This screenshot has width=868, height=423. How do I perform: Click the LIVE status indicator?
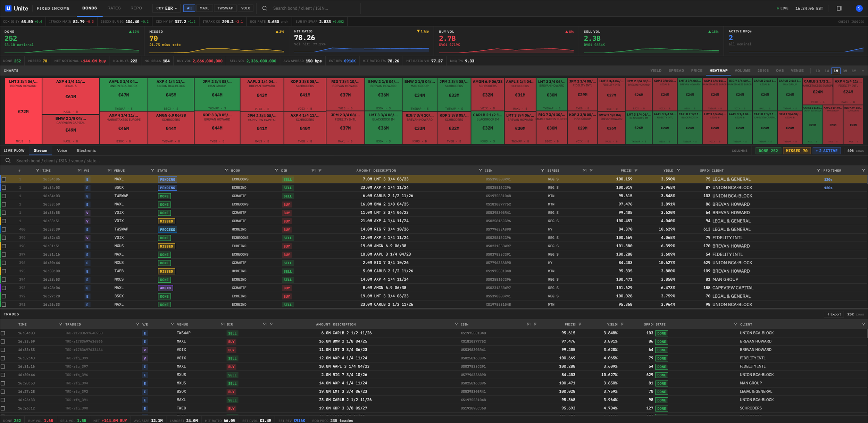click(782, 8)
